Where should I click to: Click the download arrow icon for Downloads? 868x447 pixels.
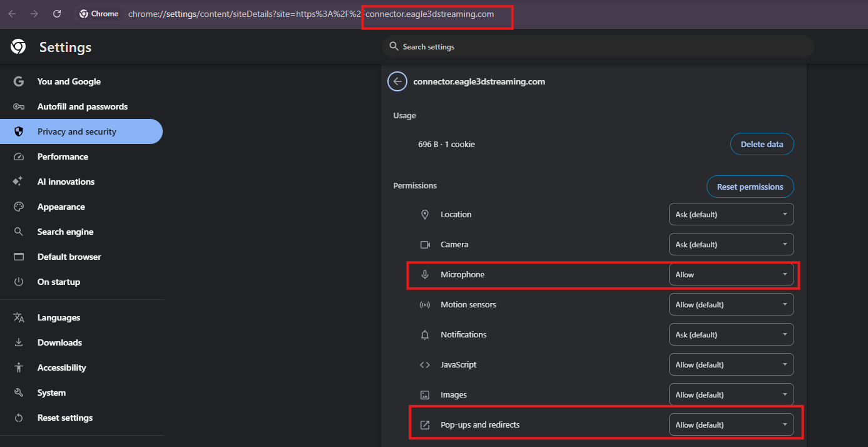[19, 342]
